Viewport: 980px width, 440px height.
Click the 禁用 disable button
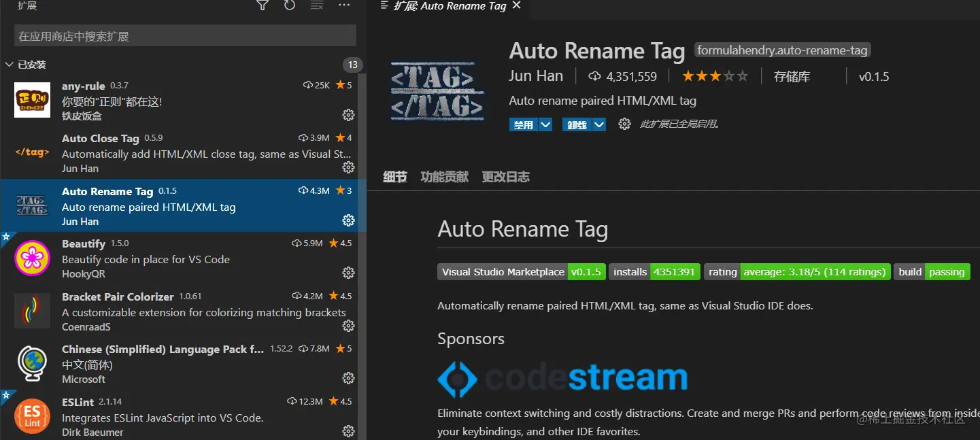pos(524,124)
